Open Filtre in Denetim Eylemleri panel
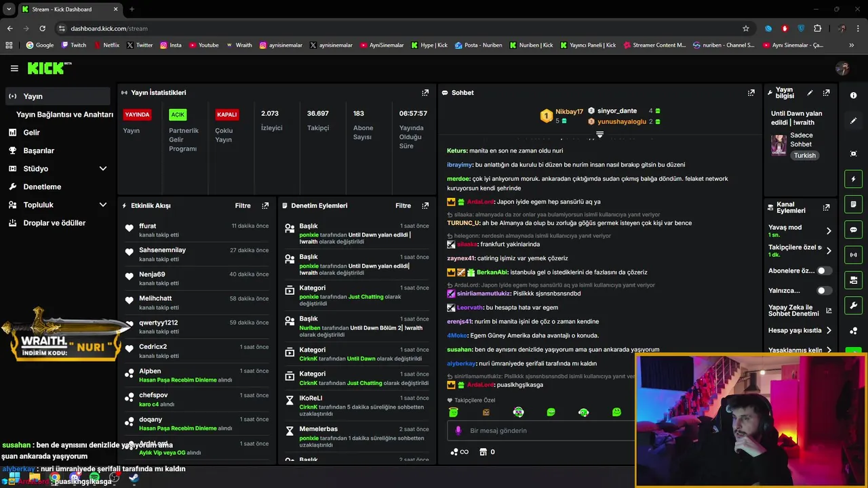Viewport: 868px width, 488px height. coord(403,205)
